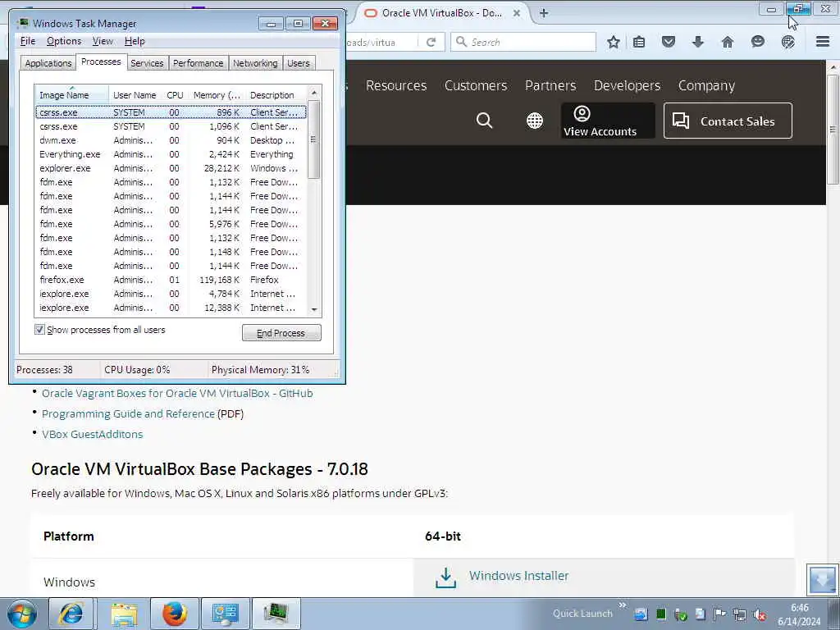
Task: Click the process list scroll-up arrow
Action: coord(314,93)
